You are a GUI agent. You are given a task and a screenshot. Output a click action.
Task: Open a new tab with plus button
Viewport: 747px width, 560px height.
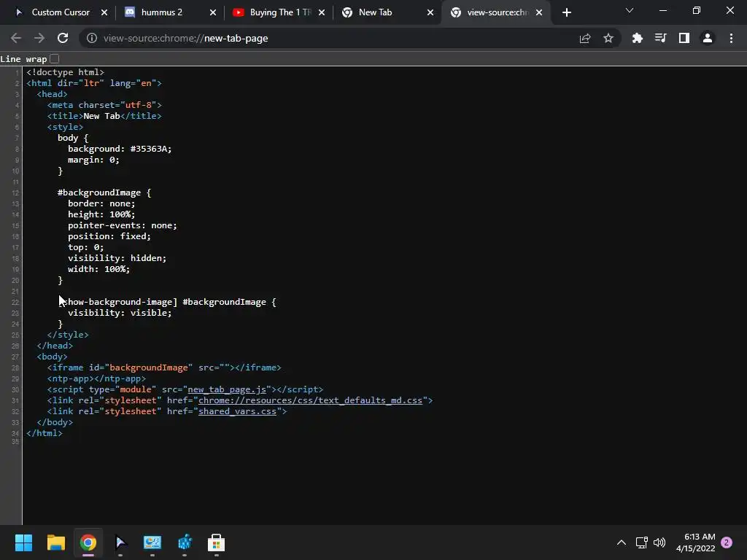[566, 13]
